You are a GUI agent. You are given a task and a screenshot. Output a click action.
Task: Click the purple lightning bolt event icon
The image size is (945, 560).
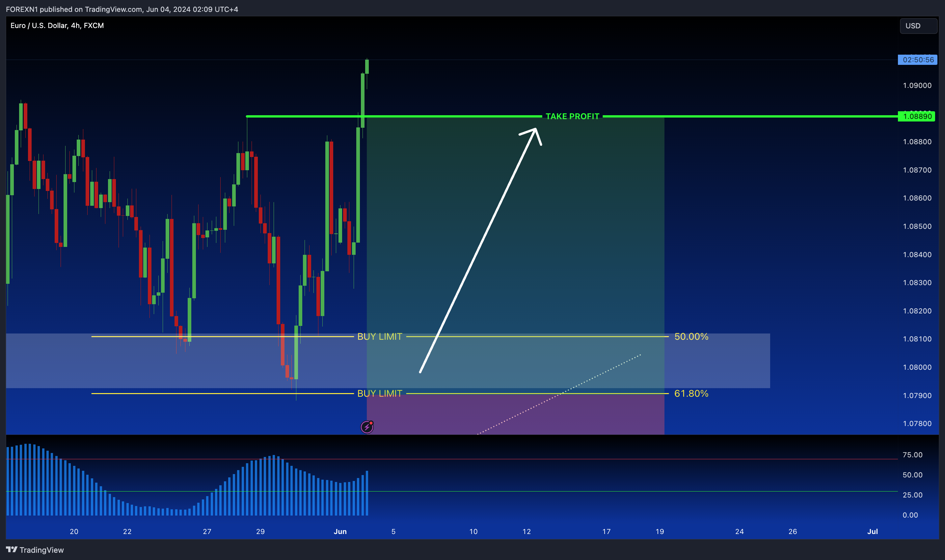[367, 427]
